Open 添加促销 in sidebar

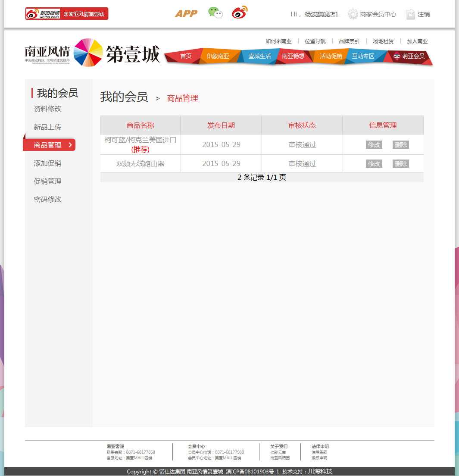point(48,163)
